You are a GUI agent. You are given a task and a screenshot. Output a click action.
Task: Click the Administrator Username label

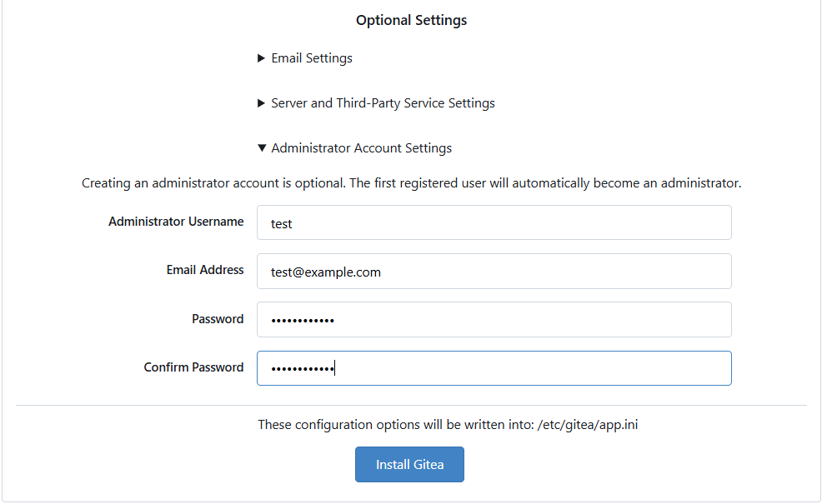click(176, 222)
